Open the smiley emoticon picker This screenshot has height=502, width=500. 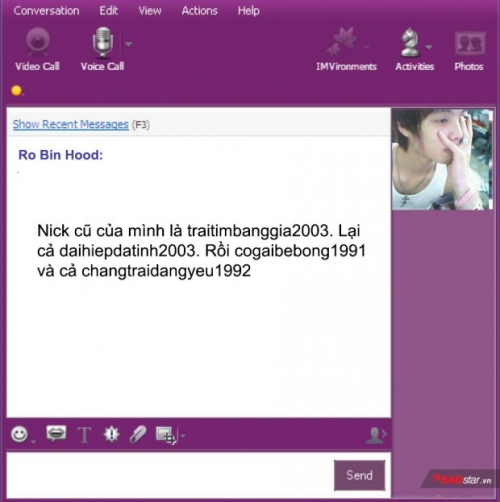(19, 434)
